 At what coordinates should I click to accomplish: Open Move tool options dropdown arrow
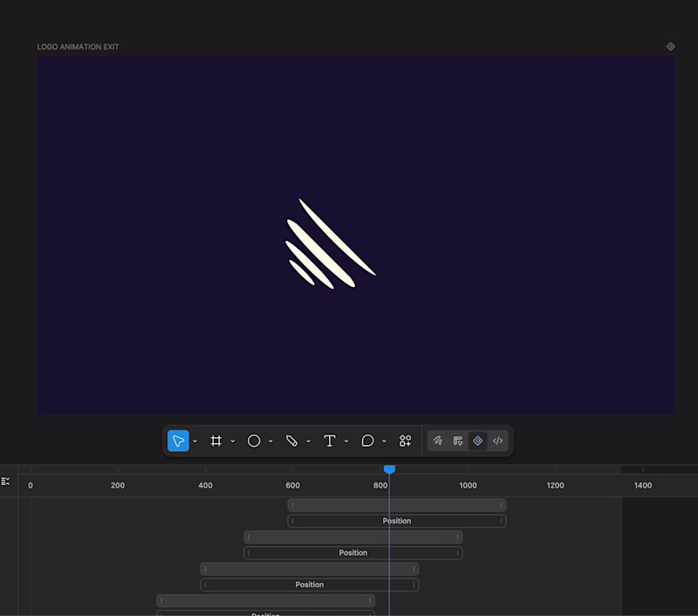(x=195, y=441)
